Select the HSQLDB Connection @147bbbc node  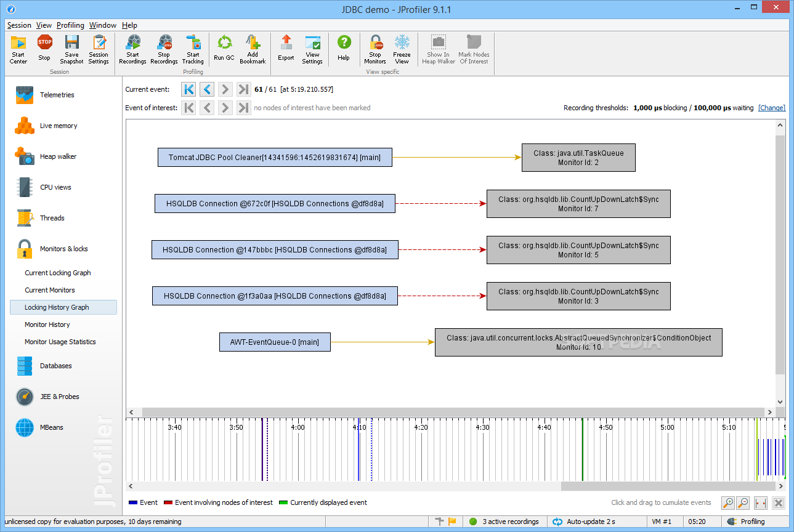(275, 250)
